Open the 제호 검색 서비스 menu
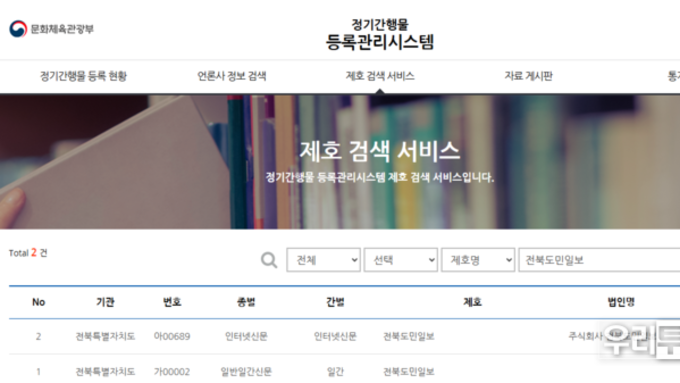 (x=380, y=76)
